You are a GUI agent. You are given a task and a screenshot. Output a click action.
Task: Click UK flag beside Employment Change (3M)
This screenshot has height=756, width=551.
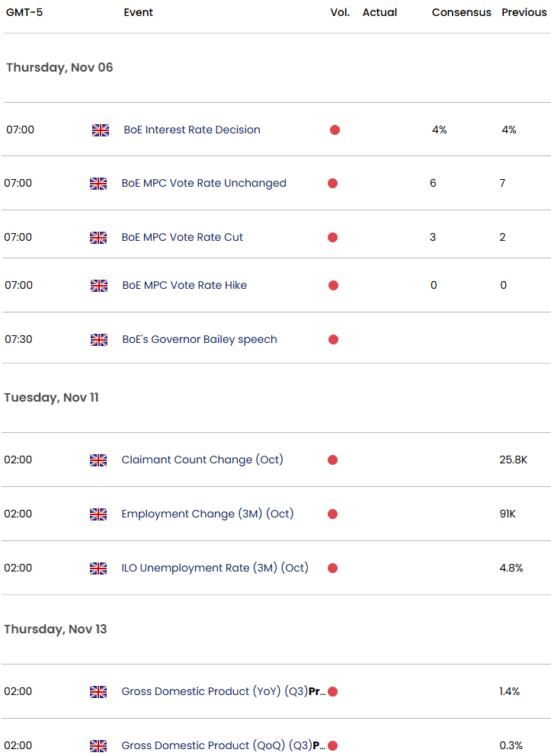[98, 514]
